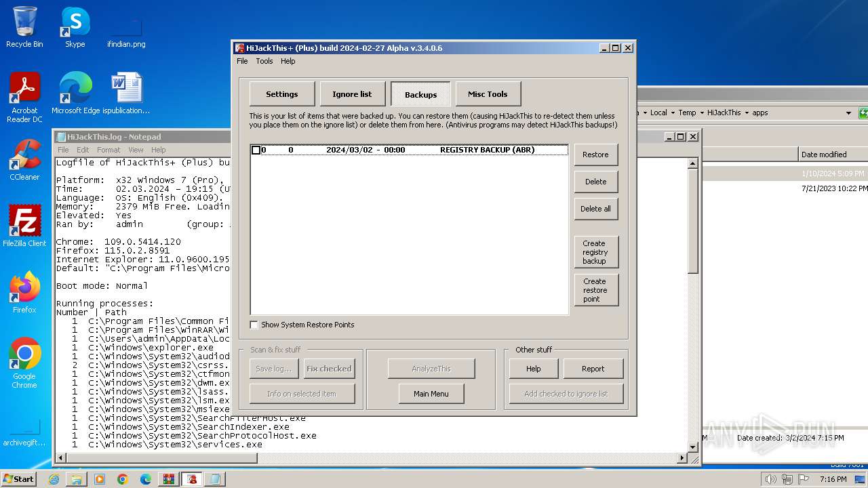
Task: Click Explorer address bar refresh icon
Action: point(863,113)
